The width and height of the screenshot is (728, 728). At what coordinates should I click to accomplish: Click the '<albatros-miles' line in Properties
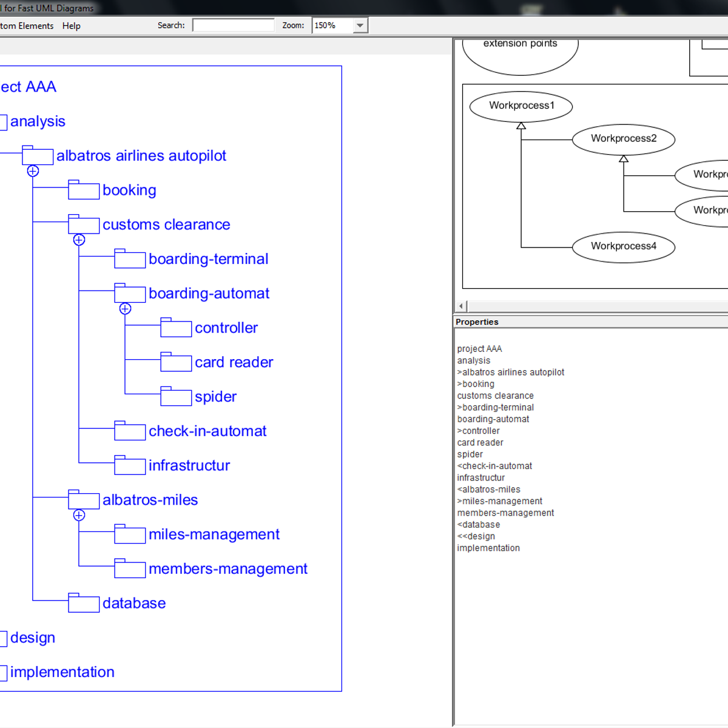pyautogui.click(x=488, y=490)
